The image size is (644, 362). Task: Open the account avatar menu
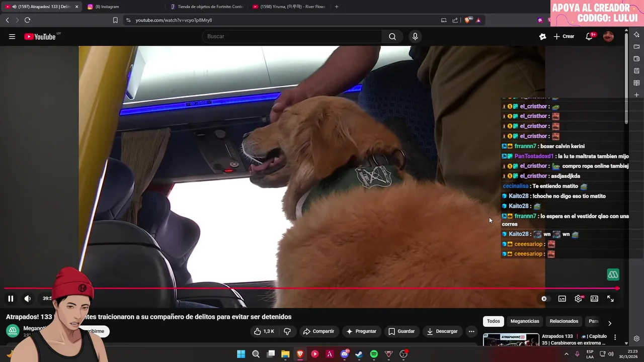click(x=608, y=36)
